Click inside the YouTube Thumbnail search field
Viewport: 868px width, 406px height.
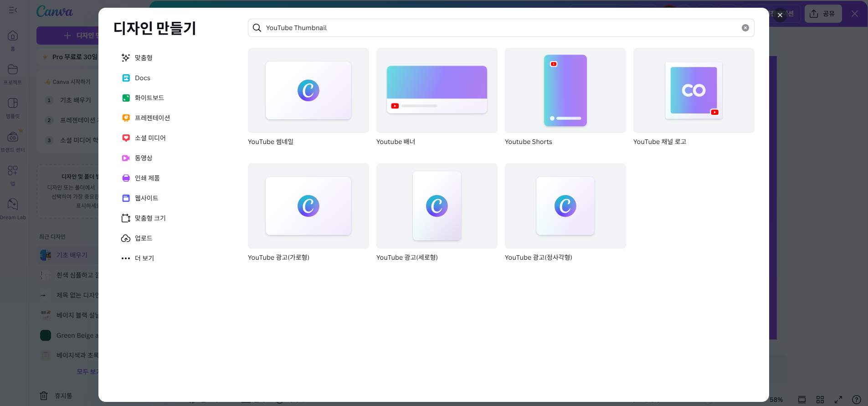501,28
